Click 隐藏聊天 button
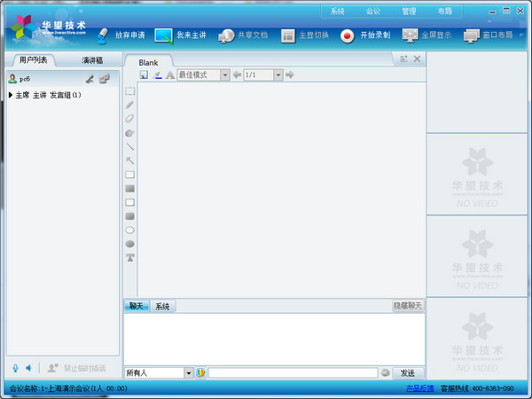 point(408,306)
